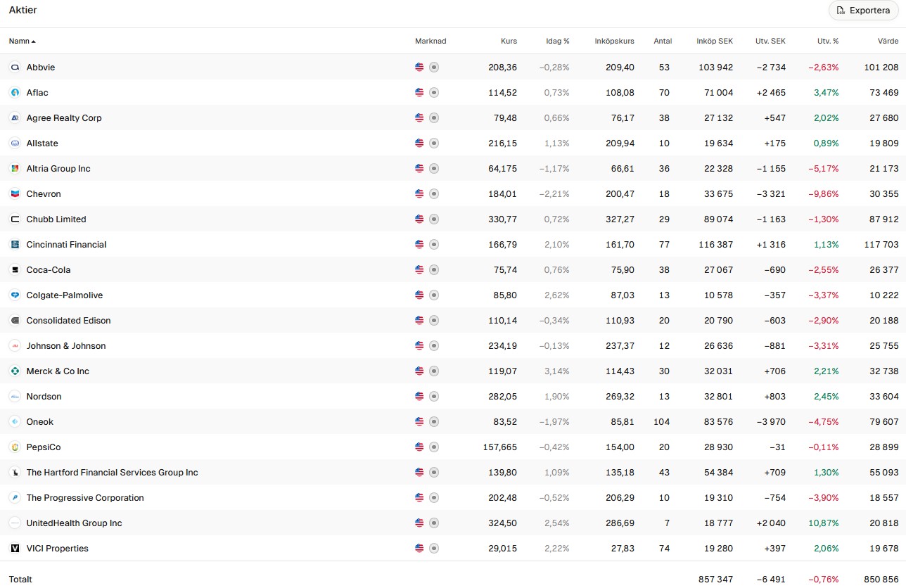906x588 pixels.
Task: Toggle sort order on Namn column
Action: (x=22, y=41)
